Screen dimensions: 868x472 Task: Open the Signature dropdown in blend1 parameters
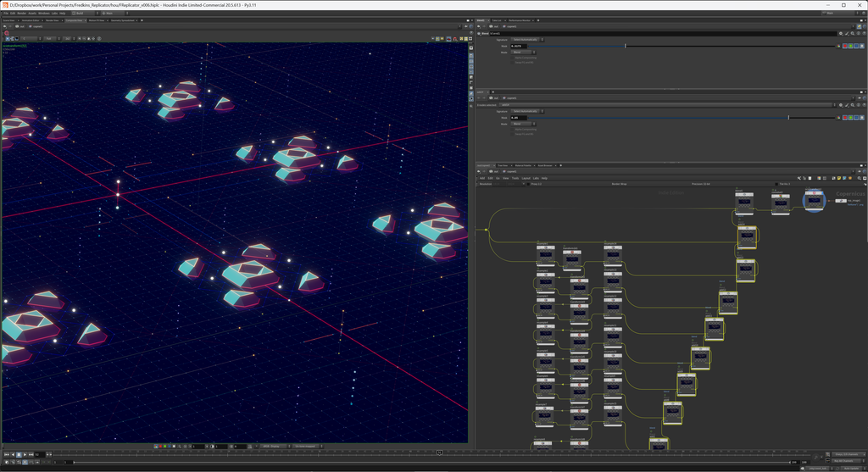click(x=527, y=40)
